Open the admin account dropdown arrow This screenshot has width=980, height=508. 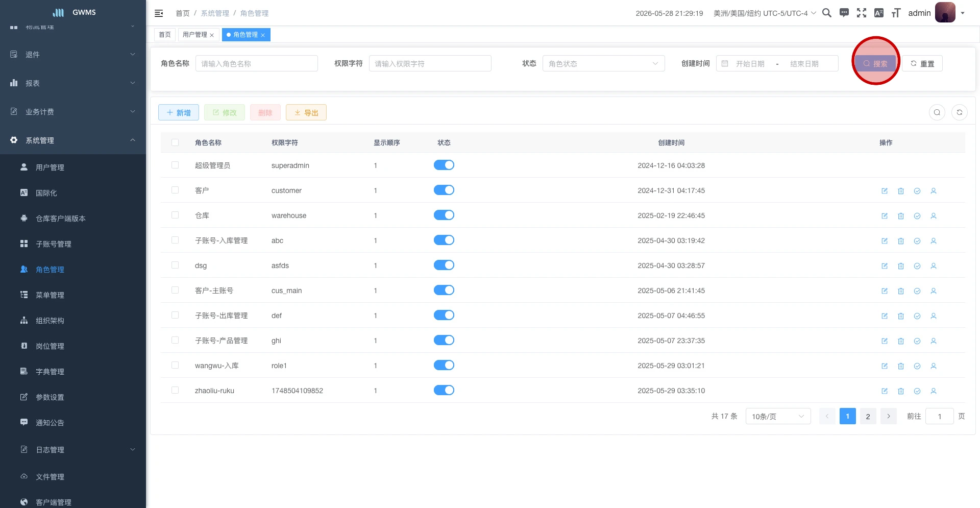(963, 13)
